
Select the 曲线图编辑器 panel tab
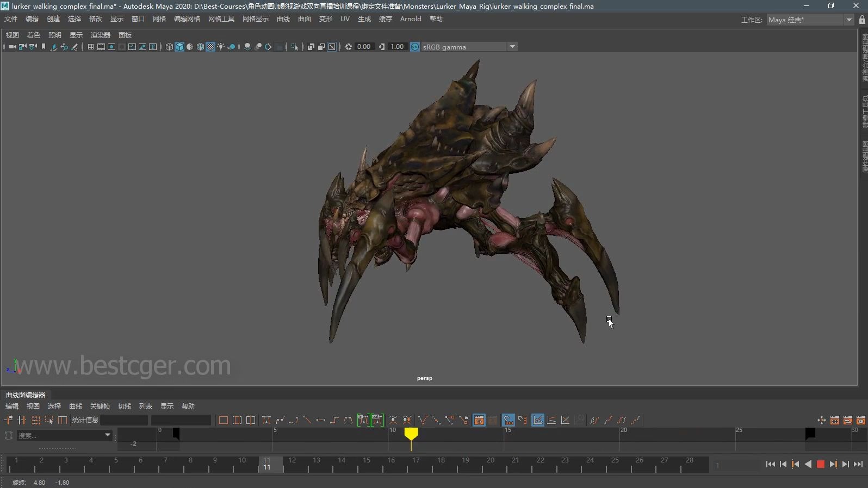click(x=26, y=395)
